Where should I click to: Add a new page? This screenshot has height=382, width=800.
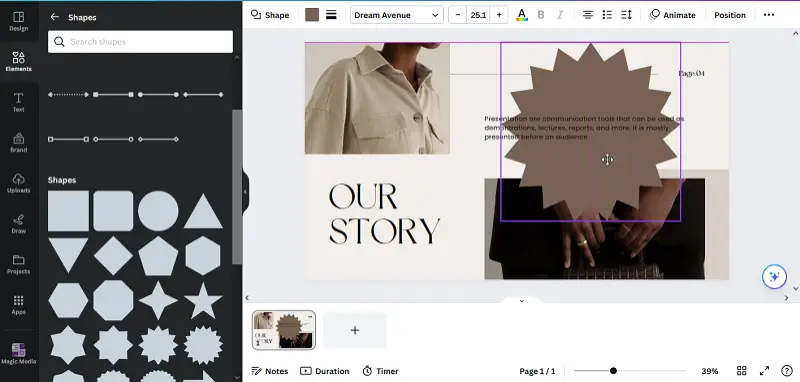355,330
